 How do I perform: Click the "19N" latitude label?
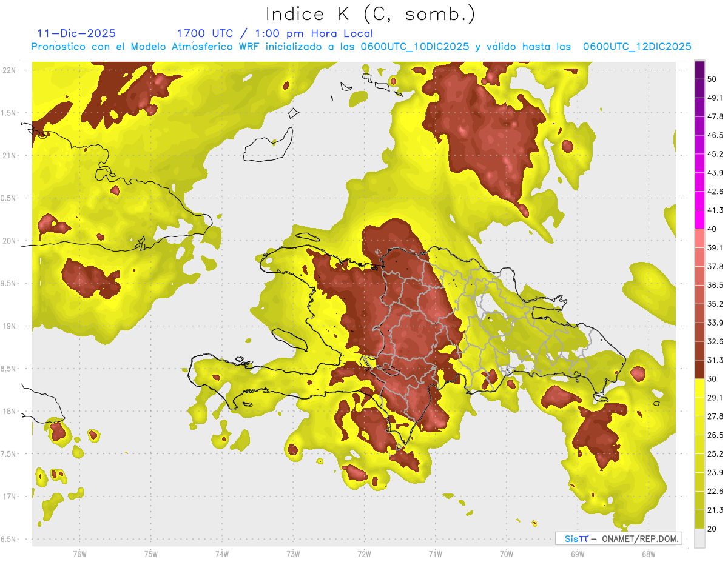(x=10, y=326)
